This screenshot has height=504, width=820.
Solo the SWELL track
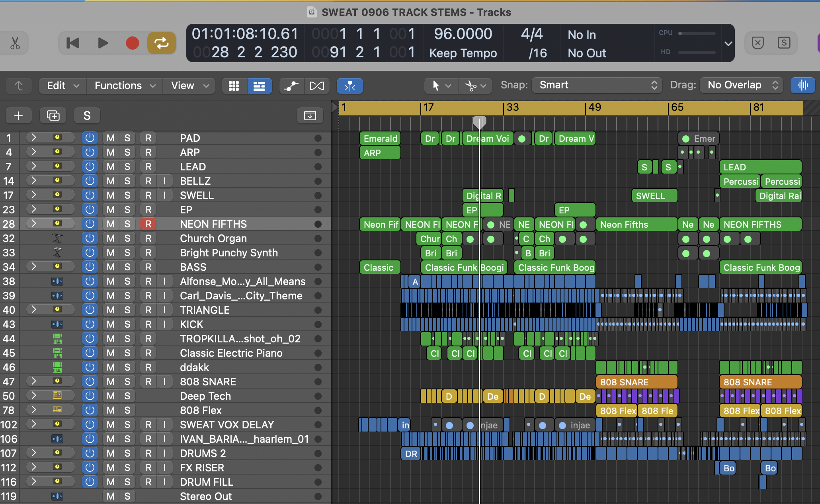[127, 195]
